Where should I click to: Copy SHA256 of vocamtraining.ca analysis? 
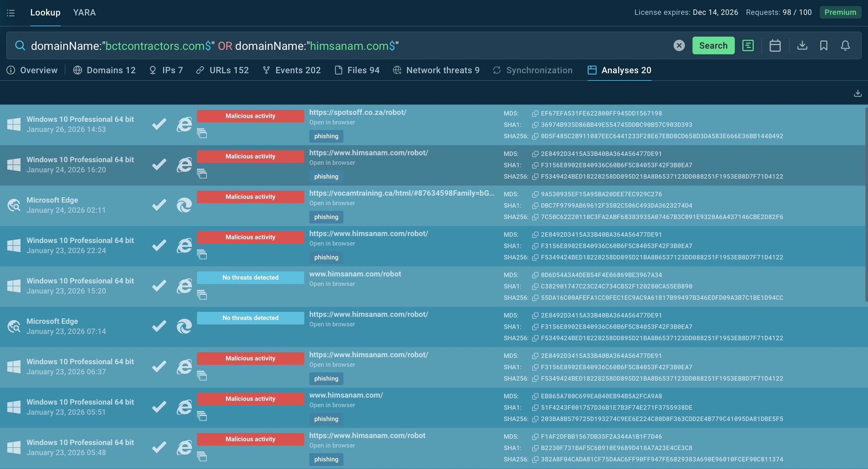pyautogui.click(x=535, y=217)
